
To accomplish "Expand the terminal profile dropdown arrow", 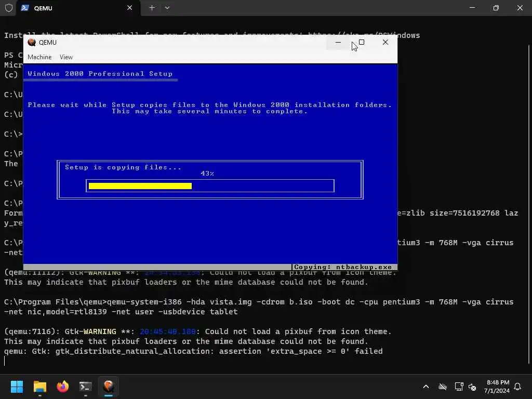I will [167, 8].
